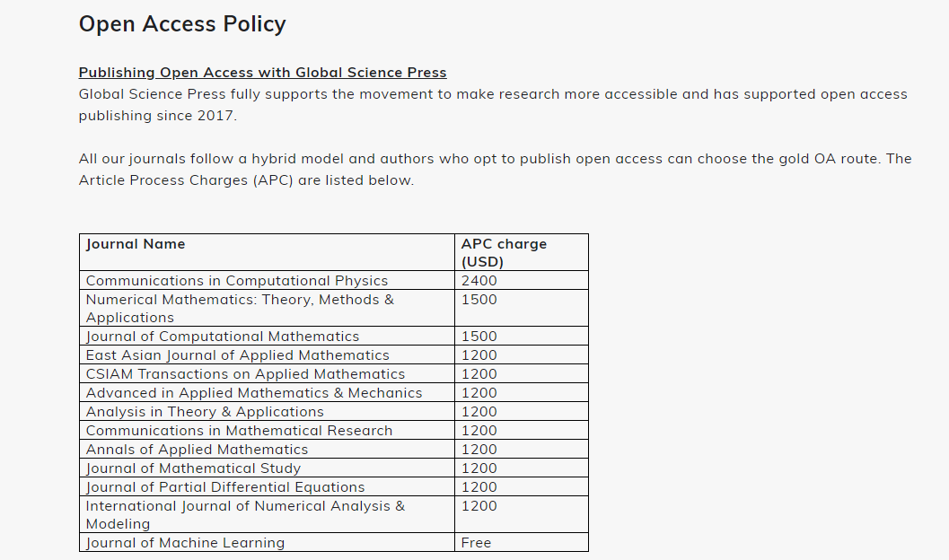This screenshot has height=560, width=949.
Task: Select the Journal of Computational Mathematics entry
Action: coord(222,337)
